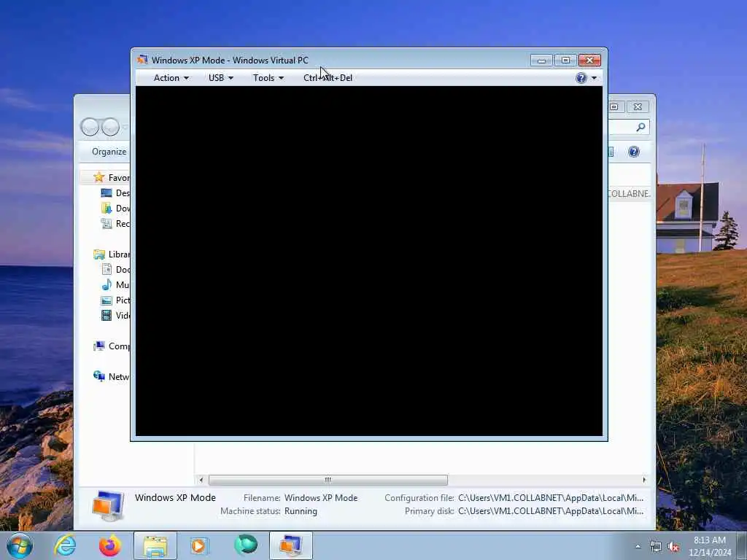Toggle the preview pane icon in Explorer
The width and height of the screenshot is (747, 560).
click(611, 152)
